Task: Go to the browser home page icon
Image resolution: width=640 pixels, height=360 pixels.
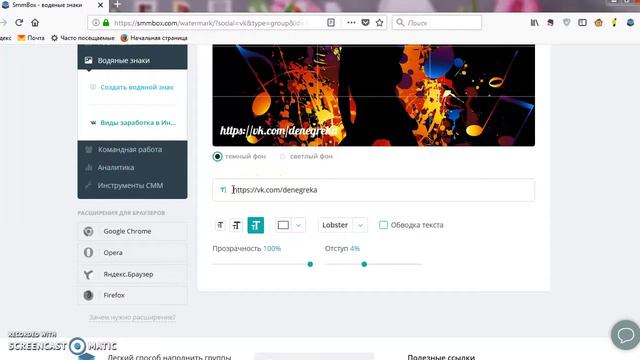Action: pyautogui.click(x=35, y=23)
